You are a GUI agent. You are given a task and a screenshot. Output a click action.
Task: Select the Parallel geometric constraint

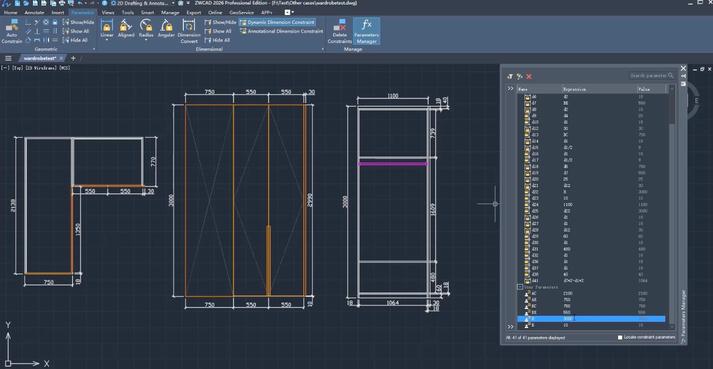coord(28,31)
